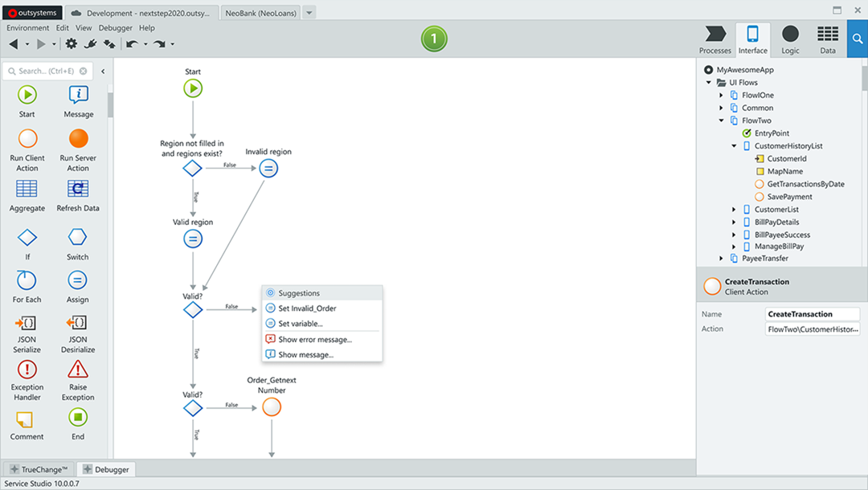
Task: Expand the FlowOne tree node
Action: 722,96
